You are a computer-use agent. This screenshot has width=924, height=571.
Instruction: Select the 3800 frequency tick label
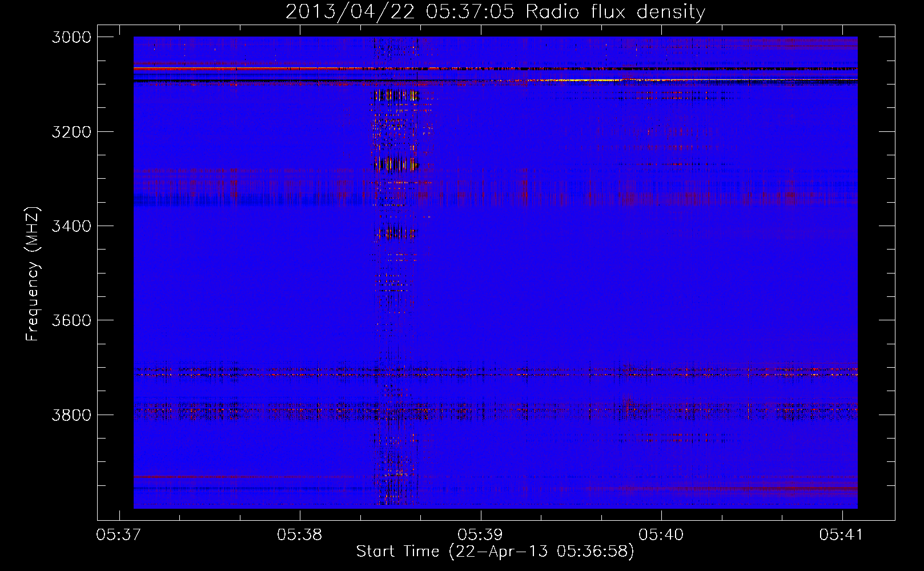(x=71, y=415)
